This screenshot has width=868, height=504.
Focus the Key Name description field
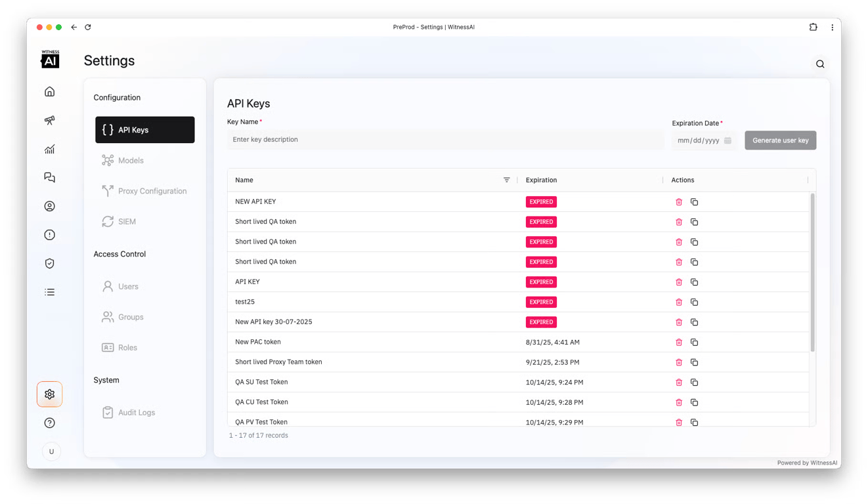pyautogui.click(x=446, y=140)
